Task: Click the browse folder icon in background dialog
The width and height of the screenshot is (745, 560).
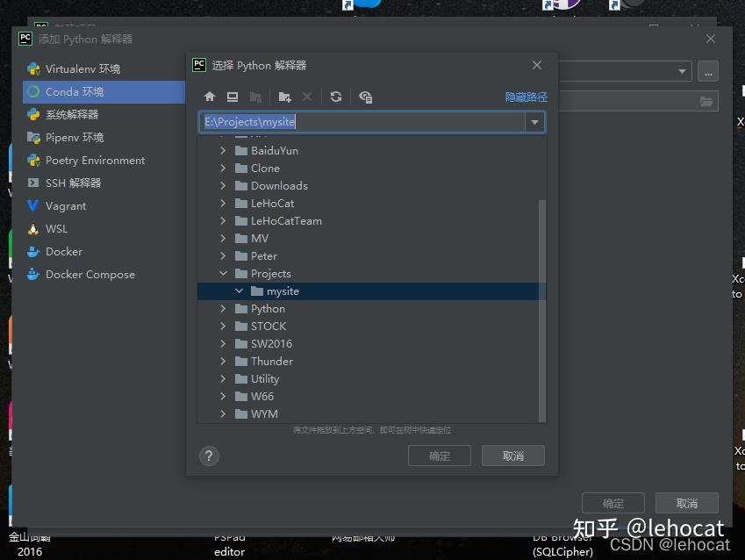Action: tap(706, 101)
